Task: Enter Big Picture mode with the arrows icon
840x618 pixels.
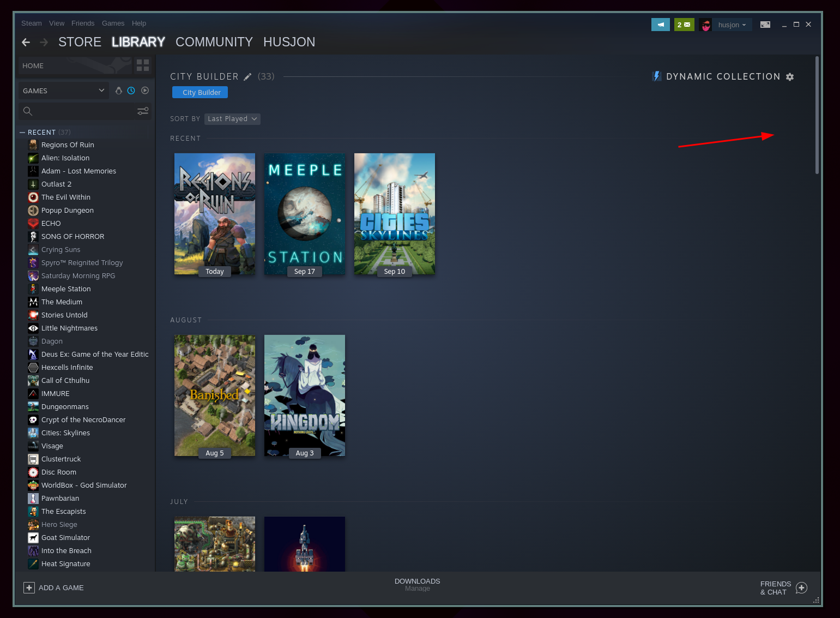Action: 765,25
